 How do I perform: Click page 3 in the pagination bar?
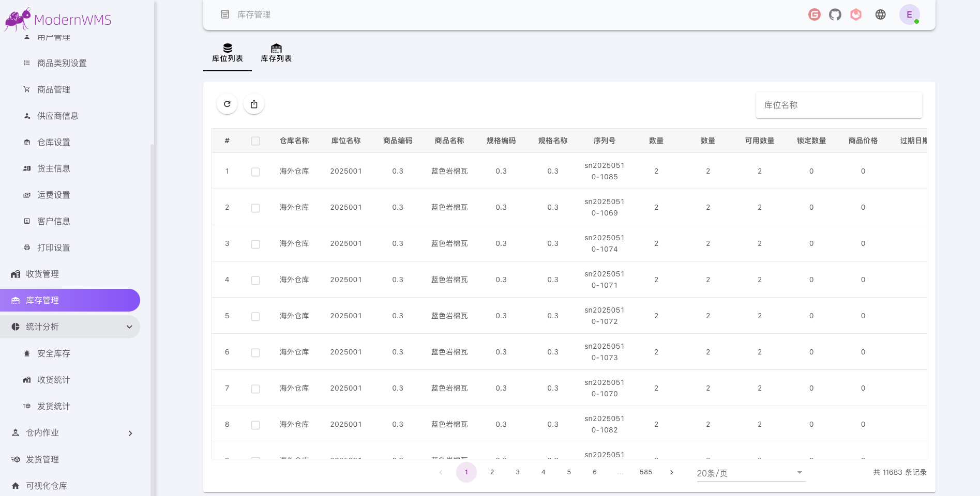pyautogui.click(x=518, y=472)
